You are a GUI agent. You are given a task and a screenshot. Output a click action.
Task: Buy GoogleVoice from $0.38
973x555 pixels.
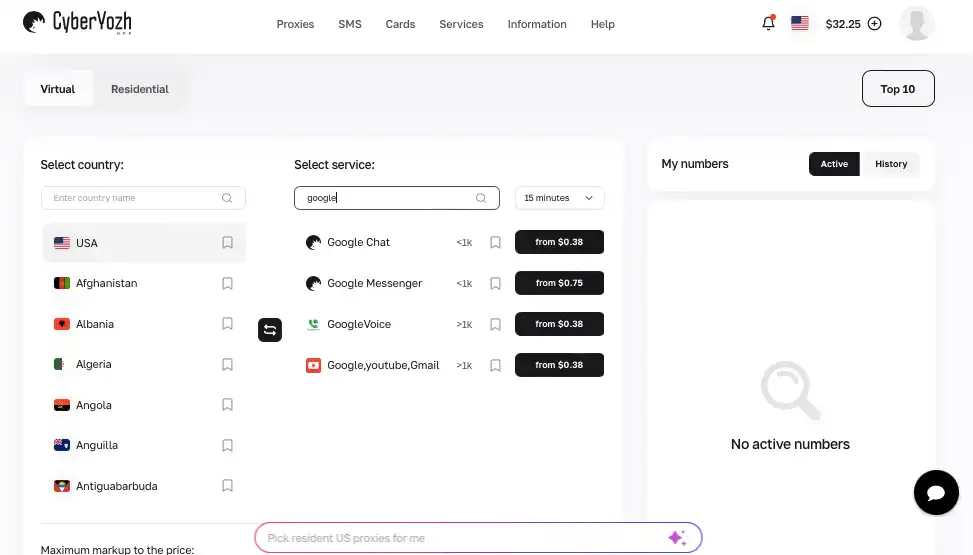559,324
